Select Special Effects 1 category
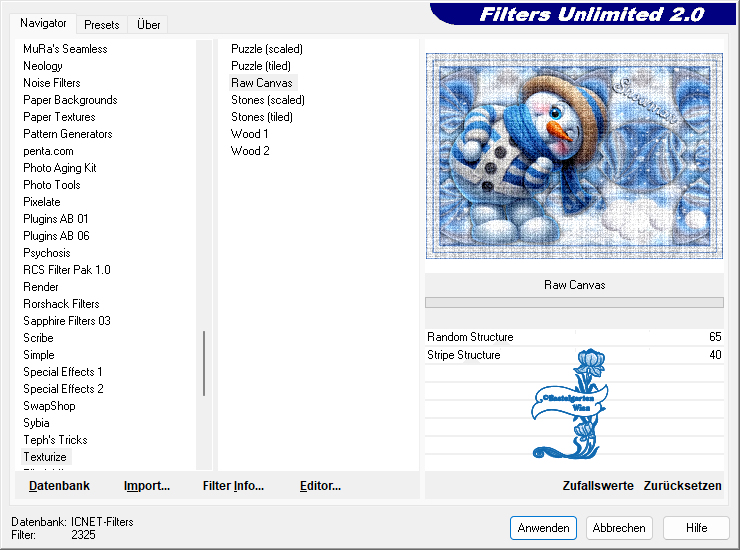 point(63,372)
